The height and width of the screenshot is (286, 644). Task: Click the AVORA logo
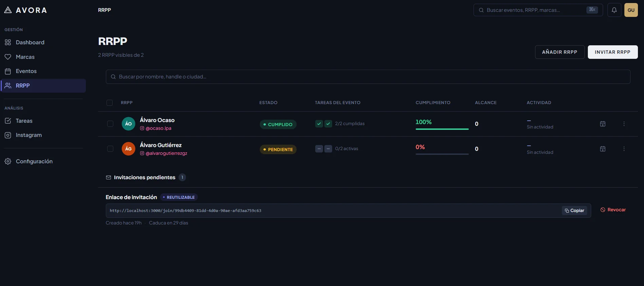26,10
